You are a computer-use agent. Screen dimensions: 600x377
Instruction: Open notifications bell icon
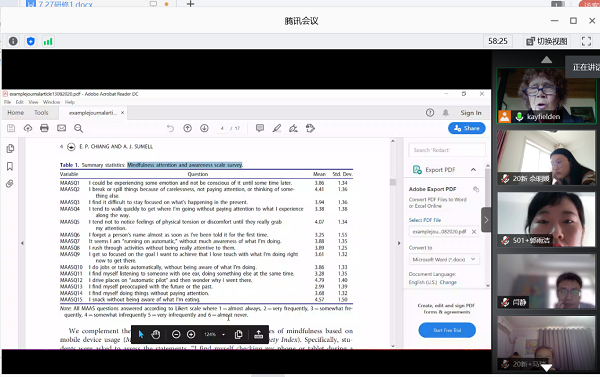point(446,113)
